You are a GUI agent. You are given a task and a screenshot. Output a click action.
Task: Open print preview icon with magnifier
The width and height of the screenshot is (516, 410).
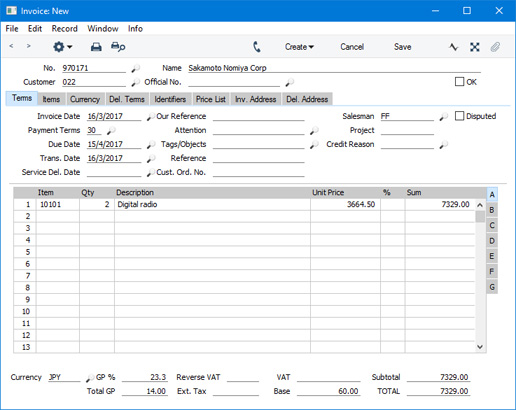pyautogui.click(x=118, y=47)
